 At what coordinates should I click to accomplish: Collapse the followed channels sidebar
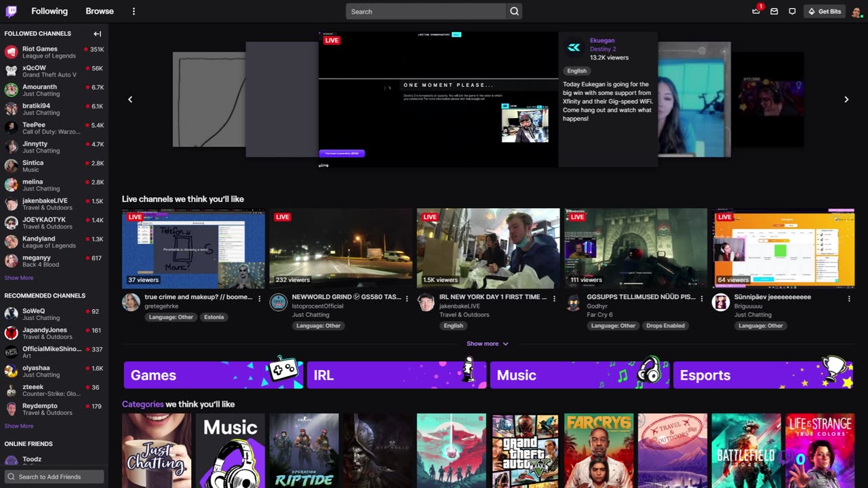[x=98, y=34]
